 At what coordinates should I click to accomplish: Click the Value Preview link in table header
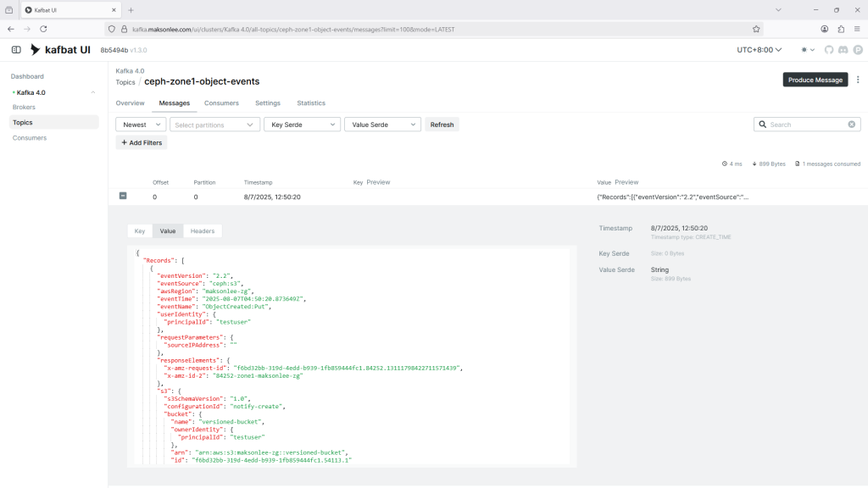(x=626, y=182)
